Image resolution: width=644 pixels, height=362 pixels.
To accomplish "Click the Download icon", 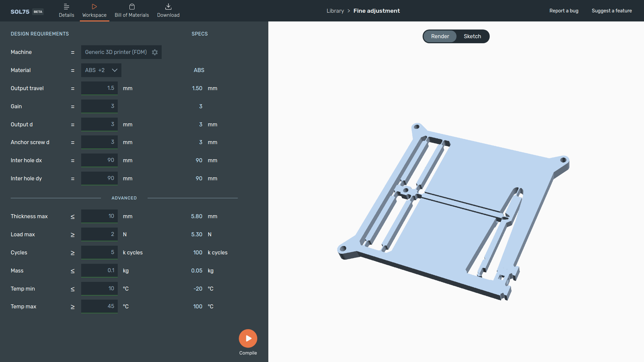I will pyautogui.click(x=168, y=6).
